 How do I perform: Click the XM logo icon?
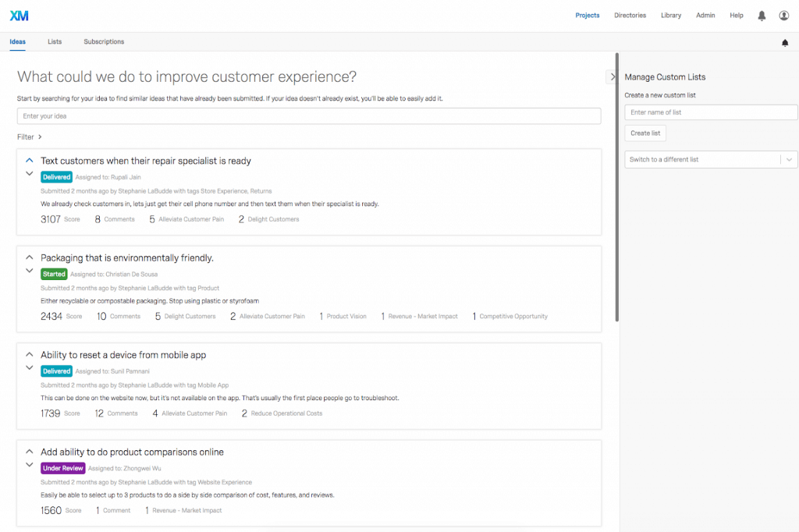(19, 16)
